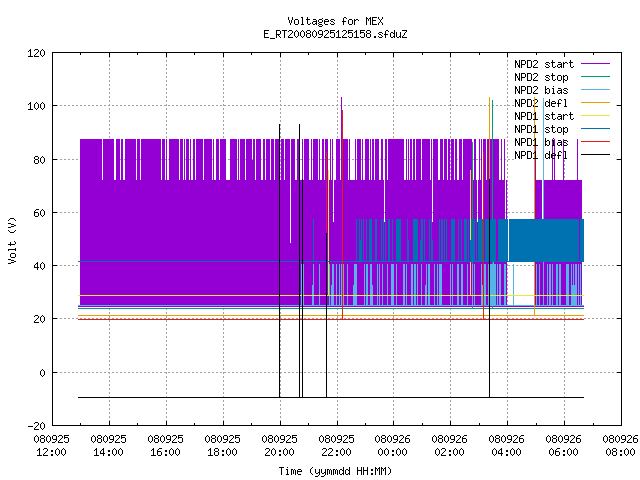The width and height of the screenshot is (640, 480).
Task: Click the x-axis tick "080925 18:00"
Action: [222, 446]
